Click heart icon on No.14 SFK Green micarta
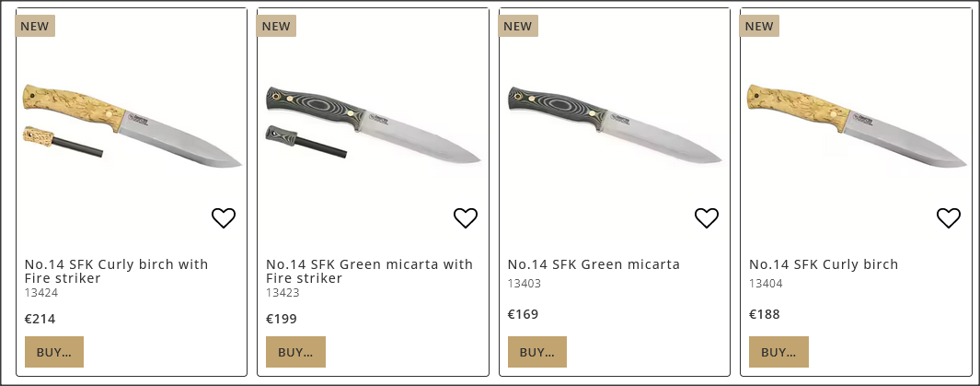Screen dimensions: 980x386 click(x=706, y=218)
